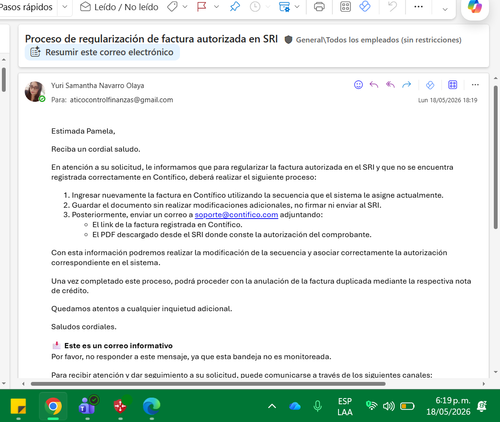Open Microsoft Teams from the taskbar

(88, 406)
